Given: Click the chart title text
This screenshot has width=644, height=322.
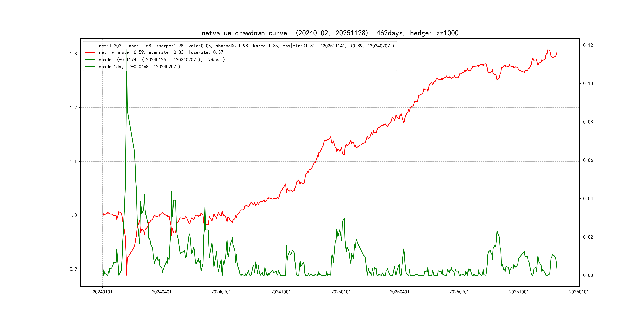Looking at the screenshot, I should [330, 33].
